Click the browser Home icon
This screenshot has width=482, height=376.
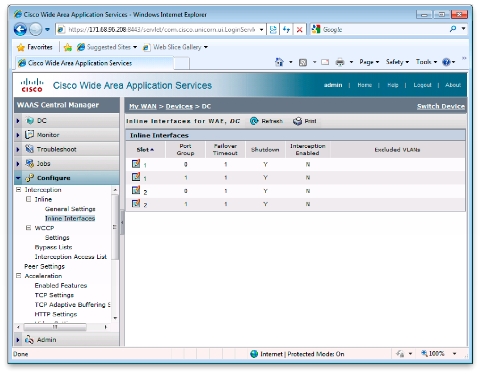point(279,62)
